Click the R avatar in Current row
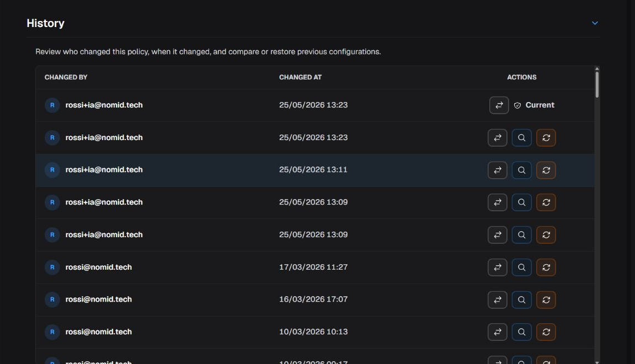 (x=52, y=105)
